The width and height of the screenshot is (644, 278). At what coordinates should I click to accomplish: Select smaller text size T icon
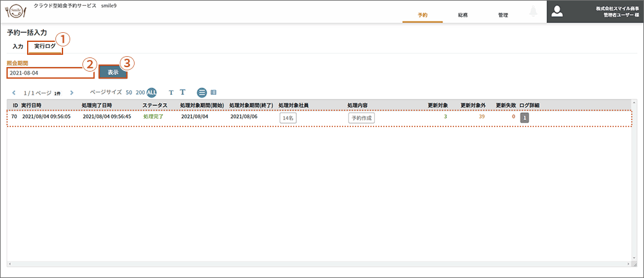[x=171, y=92]
